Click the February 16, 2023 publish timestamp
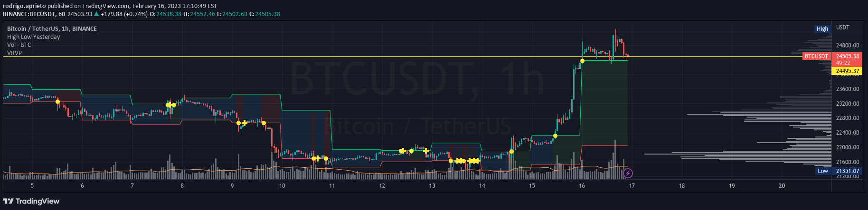Image resolution: width=868 pixels, height=210 pixels. point(175,6)
